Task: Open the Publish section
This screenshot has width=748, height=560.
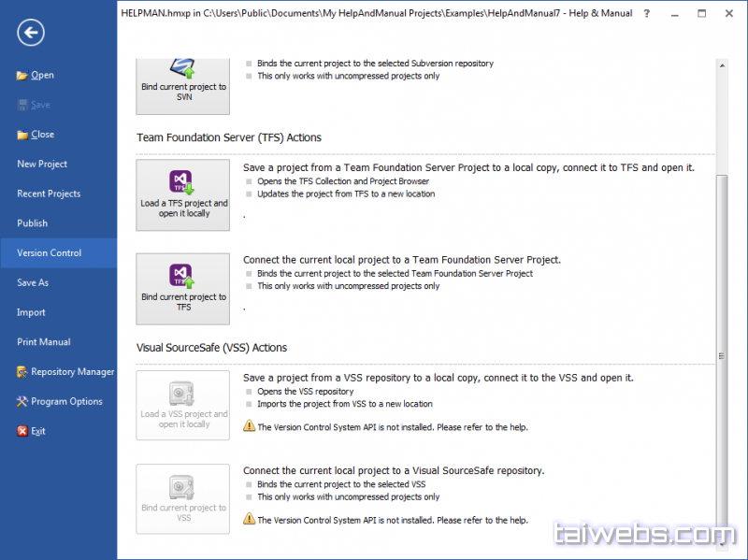Action: pyautogui.click(x=32, y=223)
